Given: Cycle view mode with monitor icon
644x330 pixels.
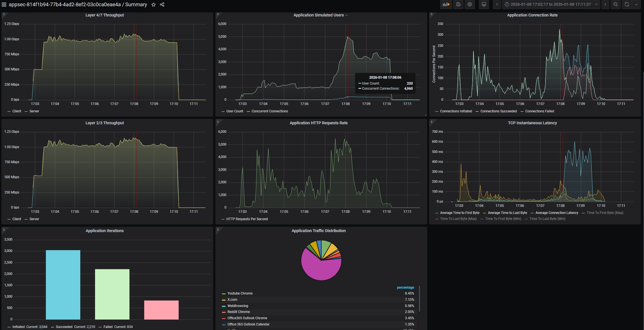Looking at the screenshot, I should click(x=484, y=4).
